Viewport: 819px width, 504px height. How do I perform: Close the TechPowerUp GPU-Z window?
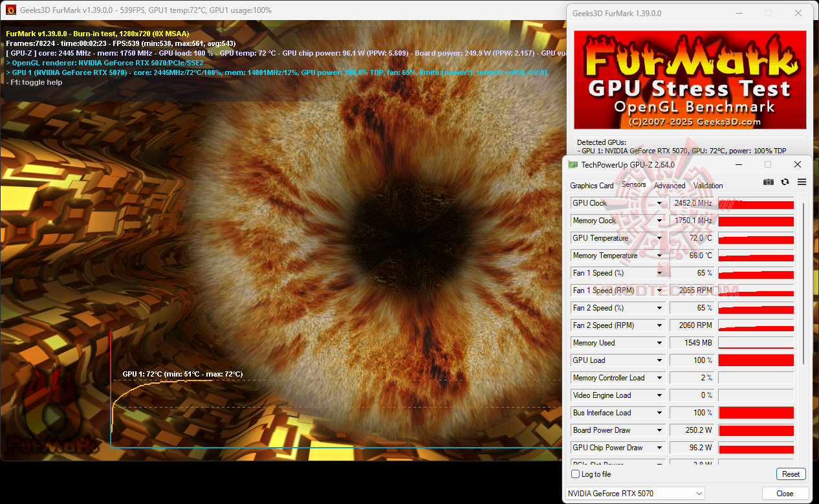(798, 164)
